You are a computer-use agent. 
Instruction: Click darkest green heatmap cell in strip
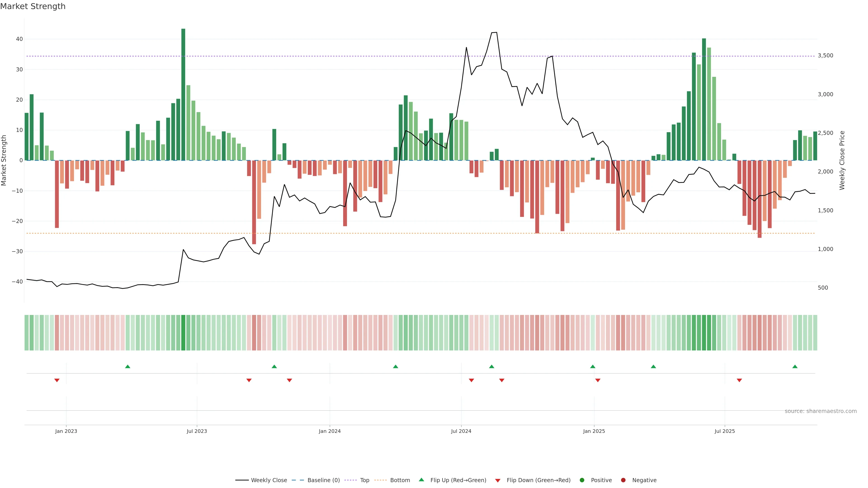click(183, 332)
